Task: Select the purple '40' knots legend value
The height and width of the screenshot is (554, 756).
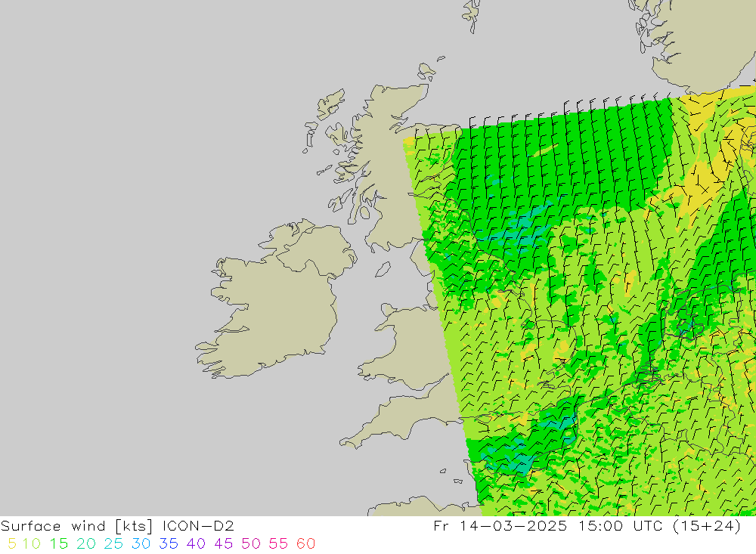Action: [x=197, y=543]
